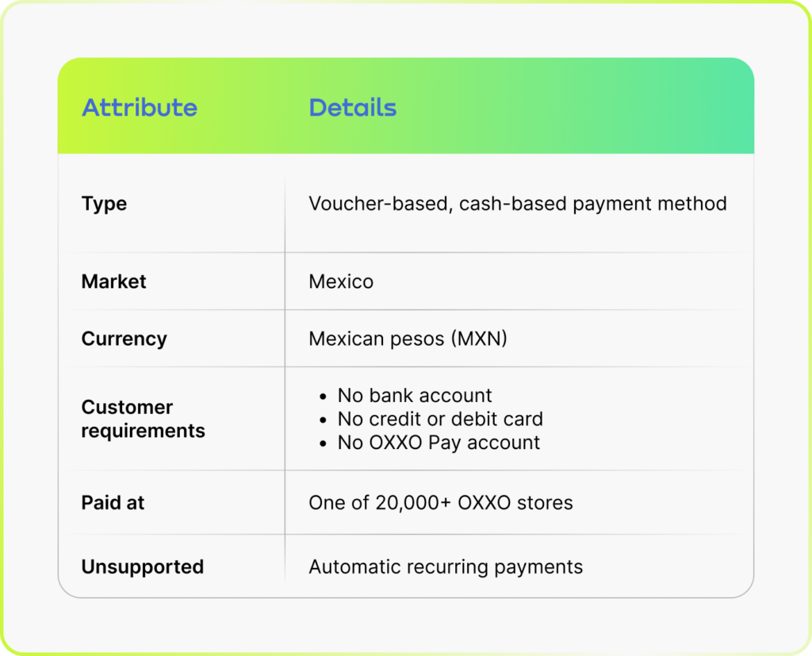The image size is (812, 656).
Task: Click 'One of 20,000+ OXXO stores' text
Action: click(441, 503)
